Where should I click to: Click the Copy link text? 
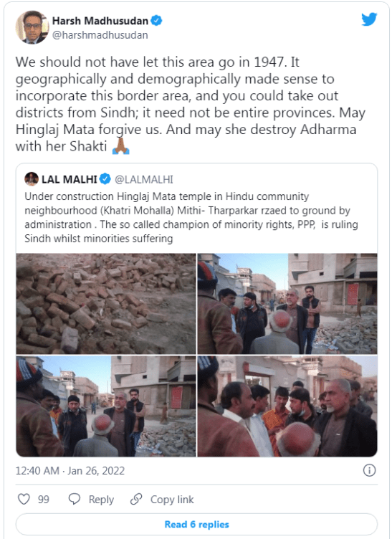[172, 500]
